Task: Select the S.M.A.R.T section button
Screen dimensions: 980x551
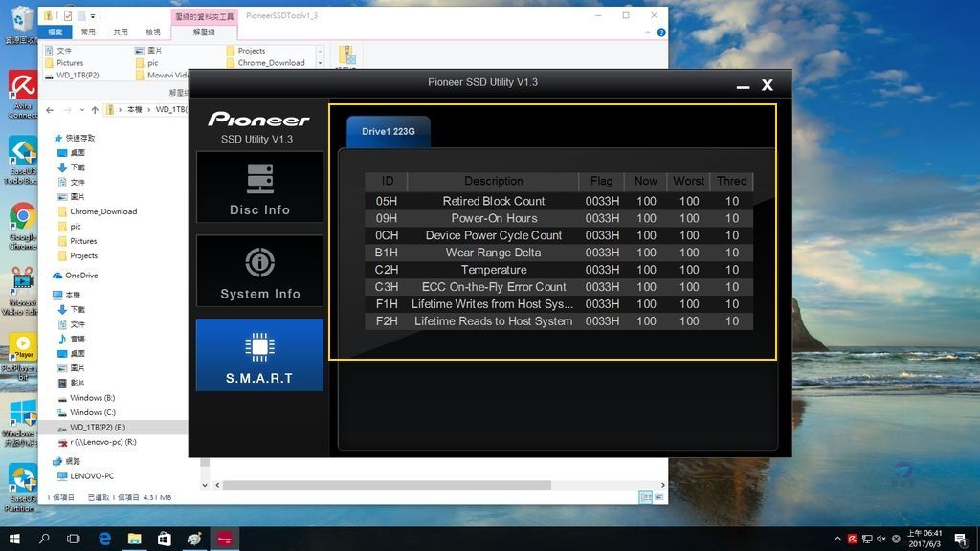Action: coord(259,355)
